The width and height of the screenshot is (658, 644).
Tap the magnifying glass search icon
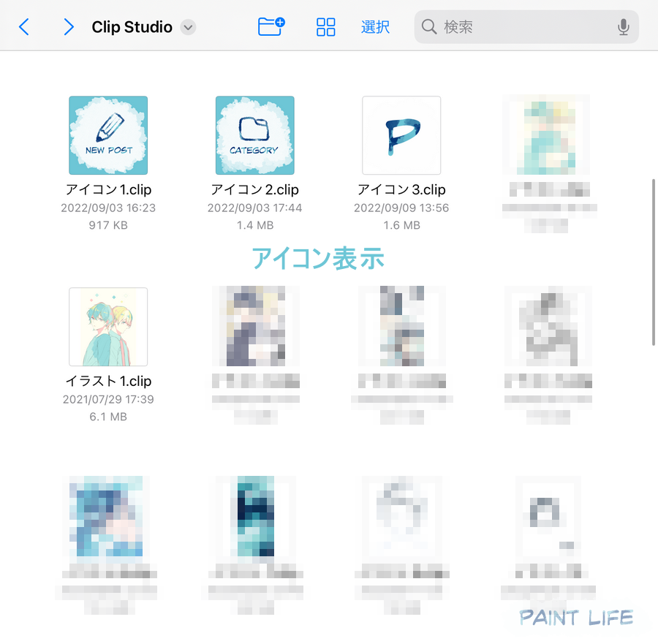pos(430,26)
